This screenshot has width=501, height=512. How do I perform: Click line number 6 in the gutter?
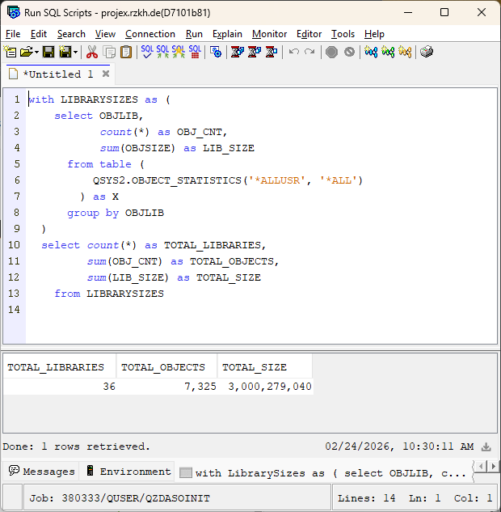coord(17,180)
